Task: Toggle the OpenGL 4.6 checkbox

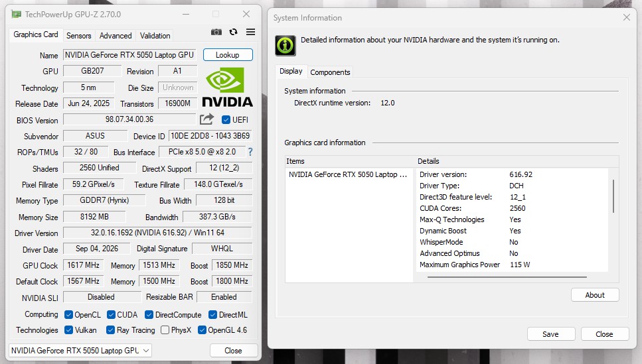Action: (202, 330)
